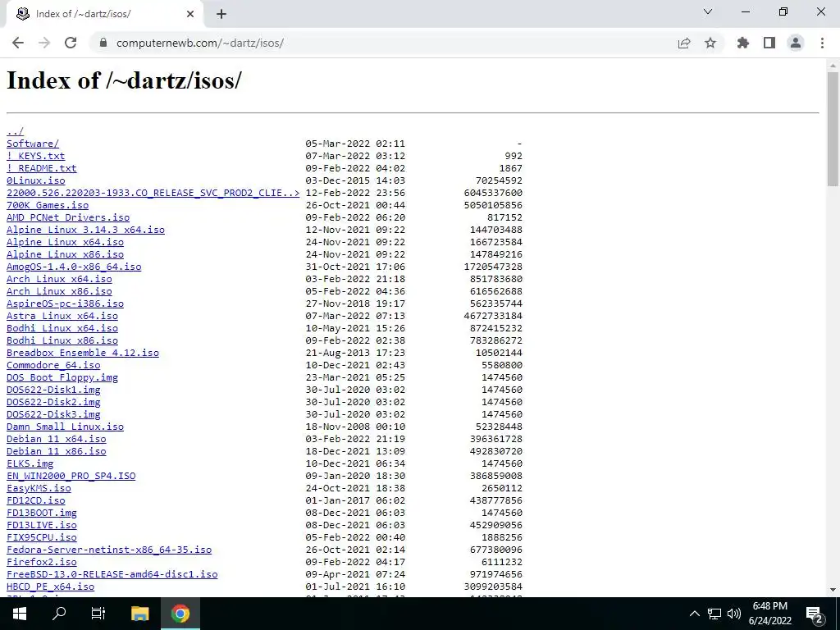The height and width of the screenshot is (630, 840).
Task: Download AmogOS-1.4.0-x86_64.iso
Action: point(74,267)
